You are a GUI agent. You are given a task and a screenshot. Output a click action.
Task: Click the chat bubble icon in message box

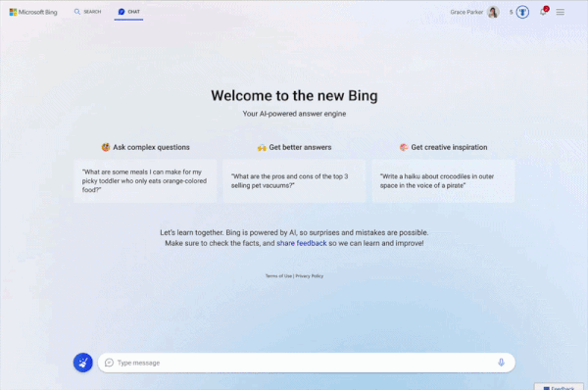click(x=109, y=363)
